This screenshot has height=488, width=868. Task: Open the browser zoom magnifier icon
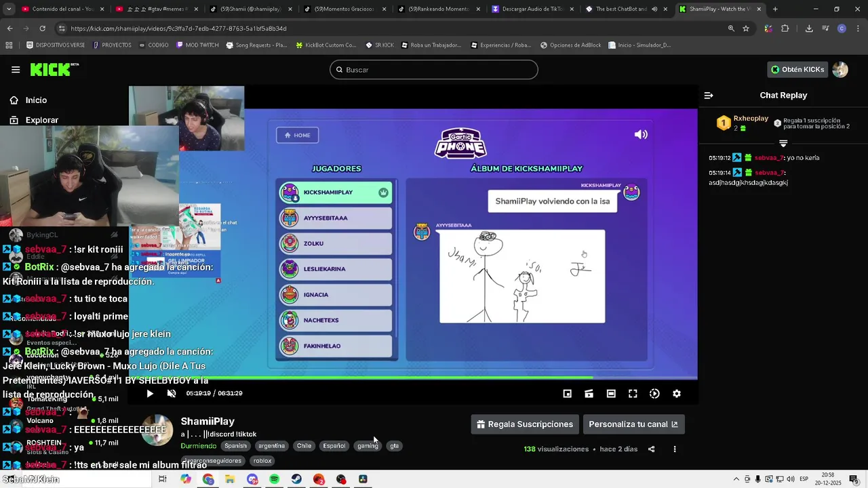pos(731,28)
